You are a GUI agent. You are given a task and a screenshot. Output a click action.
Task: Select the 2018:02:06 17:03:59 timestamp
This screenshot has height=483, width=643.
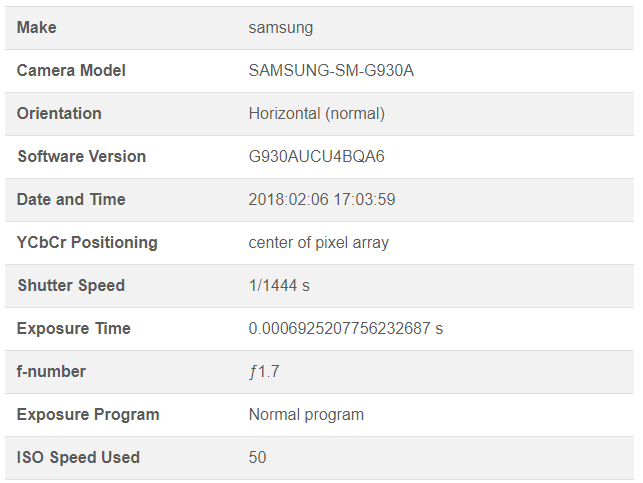(x=322, y=200)
